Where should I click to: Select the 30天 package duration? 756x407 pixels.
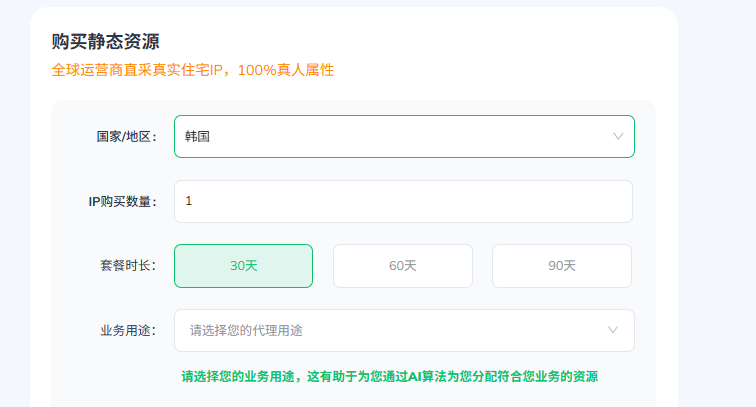click(x=243, y=266)
